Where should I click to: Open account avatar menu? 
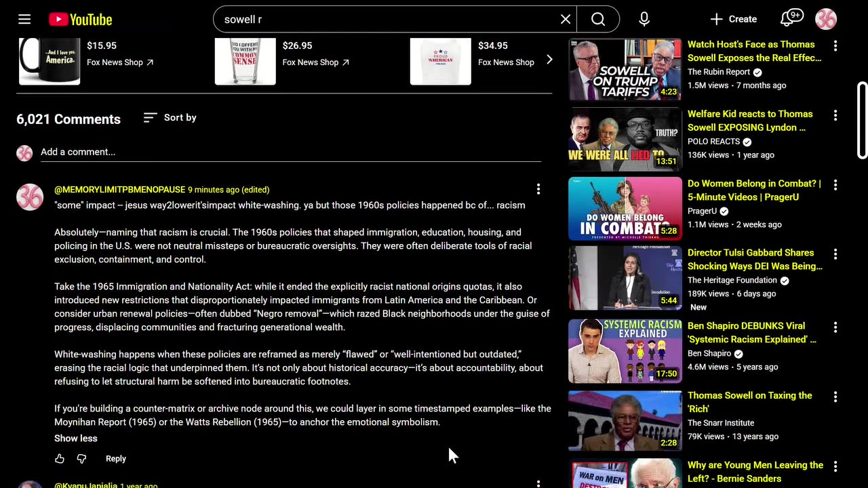click(826, 19)
